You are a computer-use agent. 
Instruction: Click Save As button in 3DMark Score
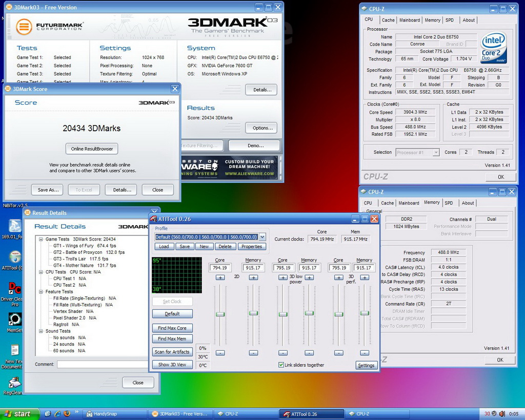(48, 190)
